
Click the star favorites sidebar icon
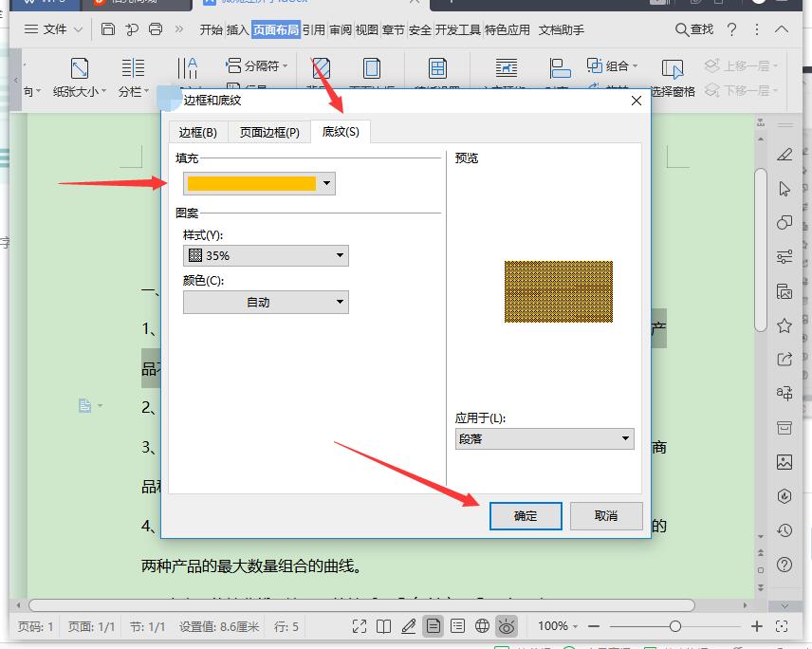click(x=784, y=325)
